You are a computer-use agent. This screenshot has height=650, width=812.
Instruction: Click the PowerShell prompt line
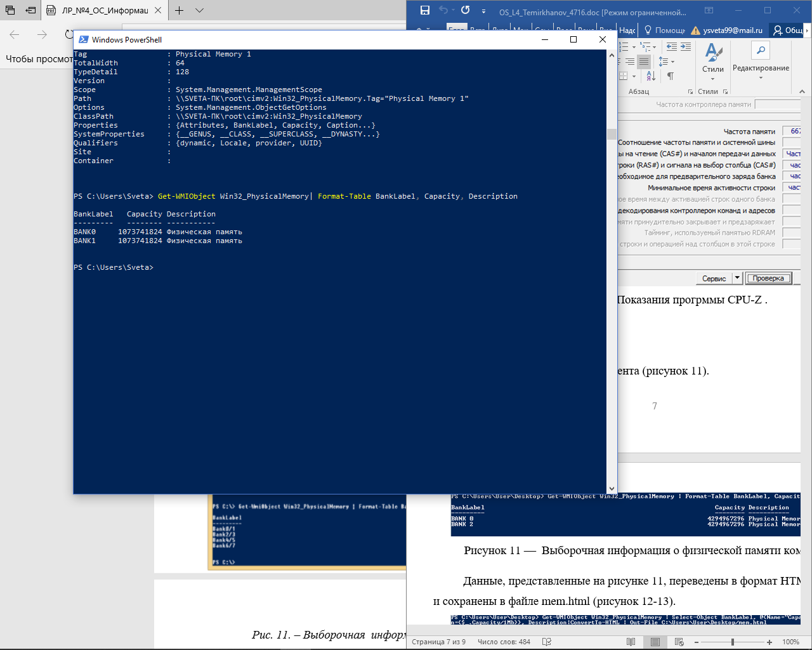(114, 267)
